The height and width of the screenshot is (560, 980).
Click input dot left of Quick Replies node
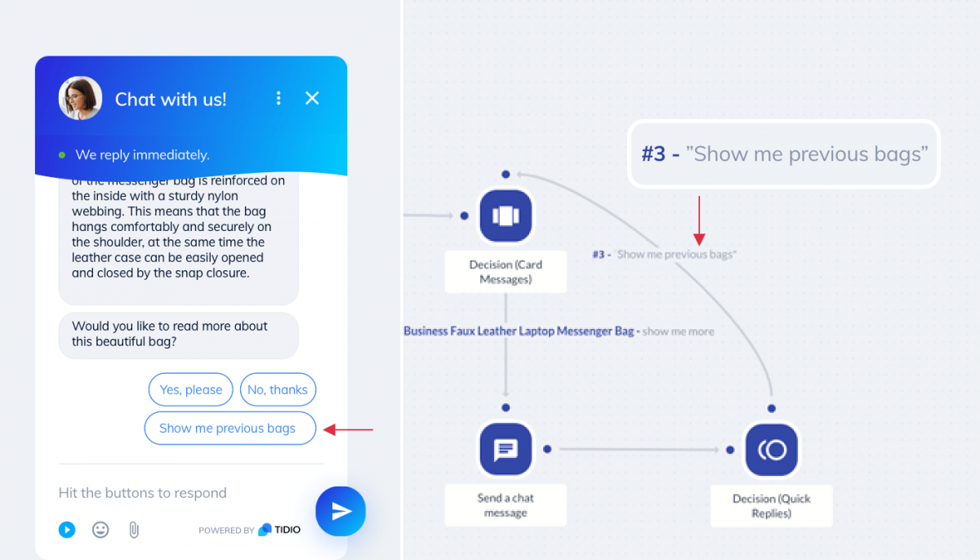click(x=730, y=450)
